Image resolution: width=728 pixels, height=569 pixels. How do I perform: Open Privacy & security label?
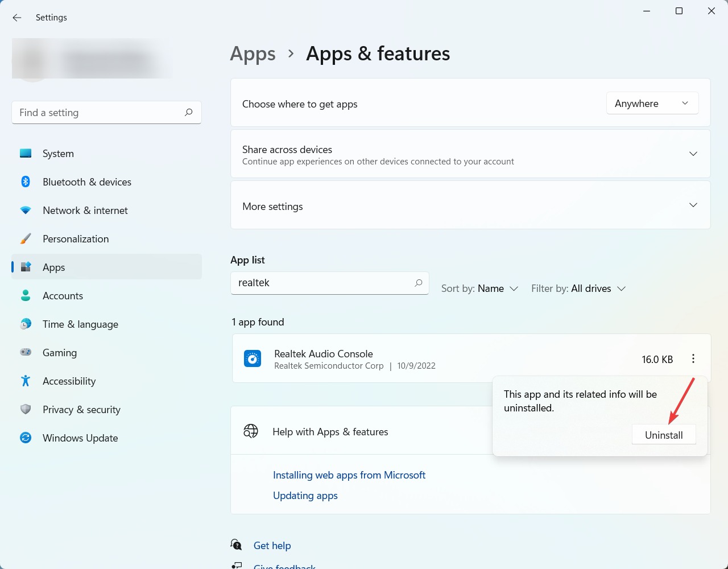pyautogui.click(x=81, y=410)
